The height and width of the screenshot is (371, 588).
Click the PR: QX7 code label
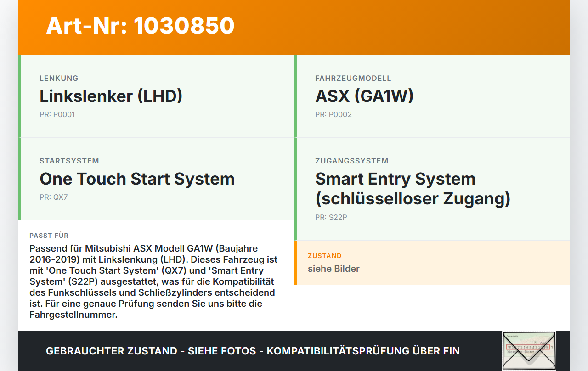(54, 197)
